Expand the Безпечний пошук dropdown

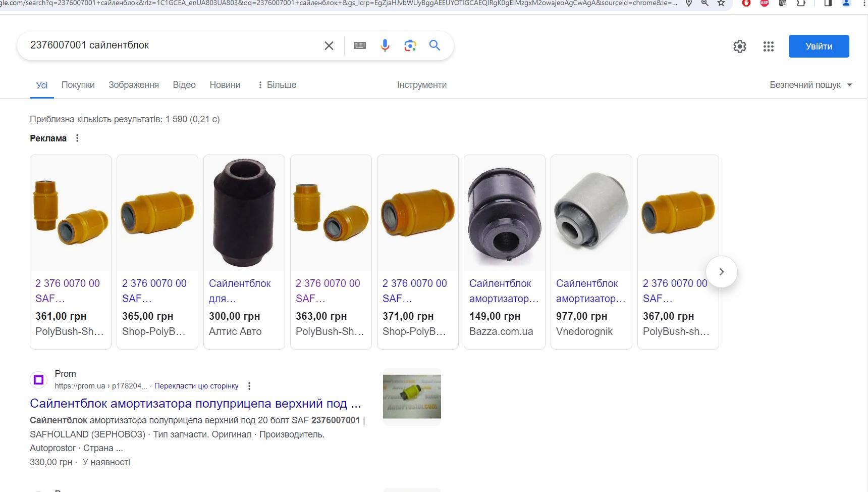[x=811, y=85]
